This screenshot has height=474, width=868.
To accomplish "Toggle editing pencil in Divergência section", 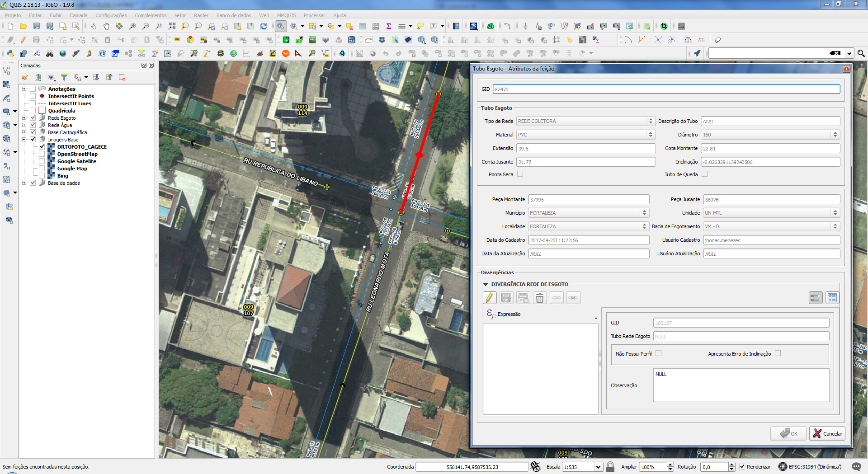I will (489, 298).
